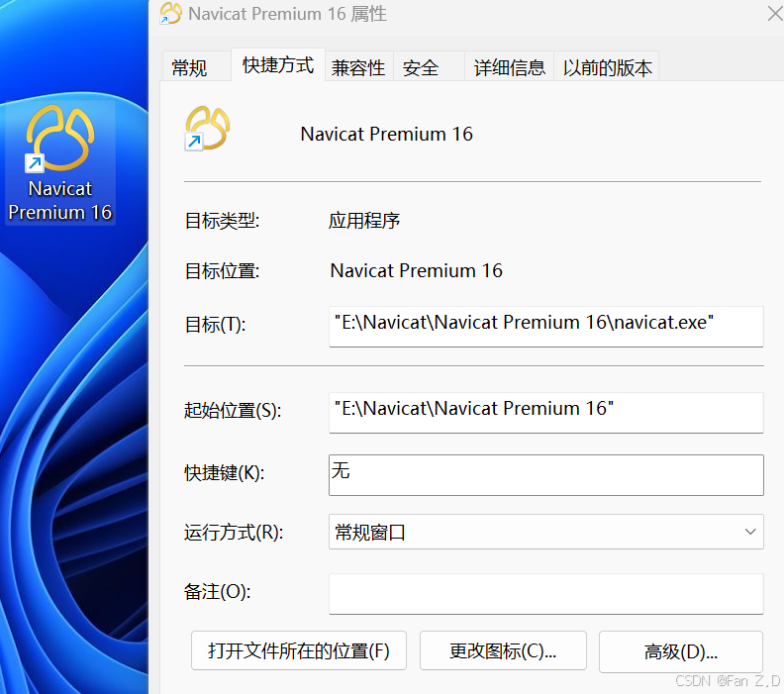Open the 安全 tab
Viewport: 784px width, 694px height.
(x=429, y=67)
